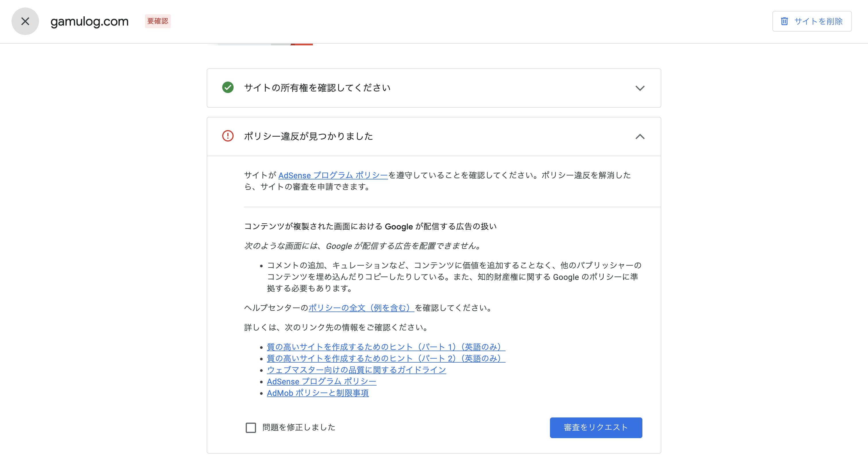Click the サイトを削除 button
Viewport: 868px width, 472px height.
(x=812, y=21)
